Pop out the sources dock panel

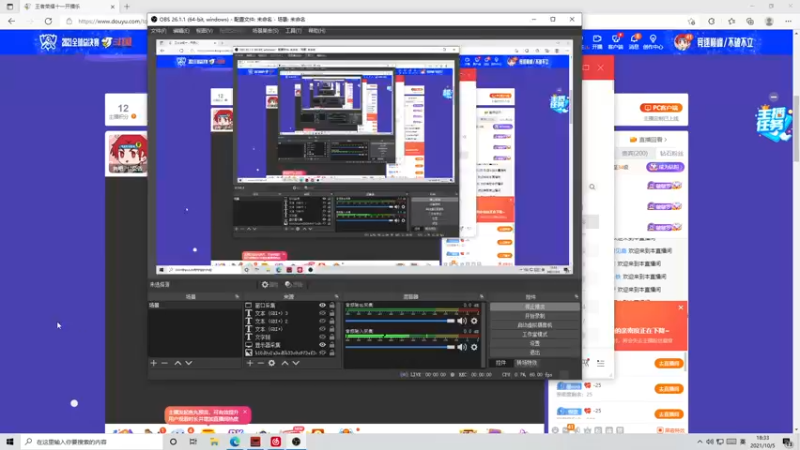click(336, 296)
